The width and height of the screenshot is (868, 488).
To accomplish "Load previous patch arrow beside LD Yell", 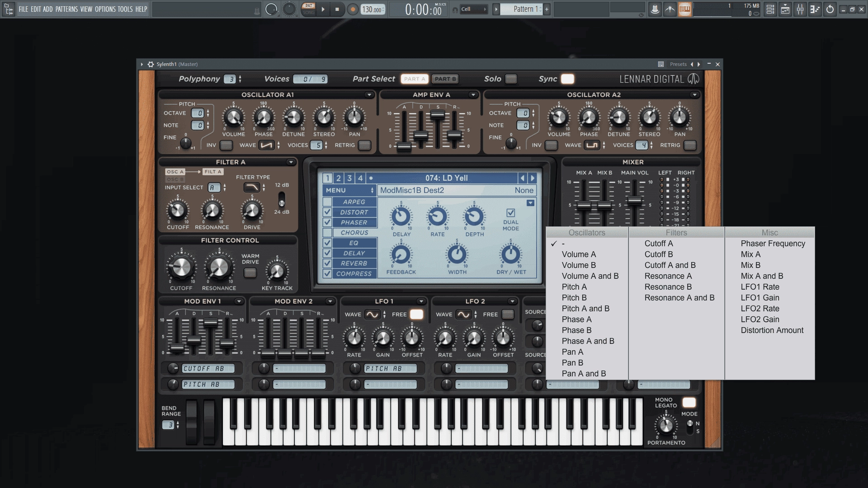I will pyautogui.click(x=522, y=178).
